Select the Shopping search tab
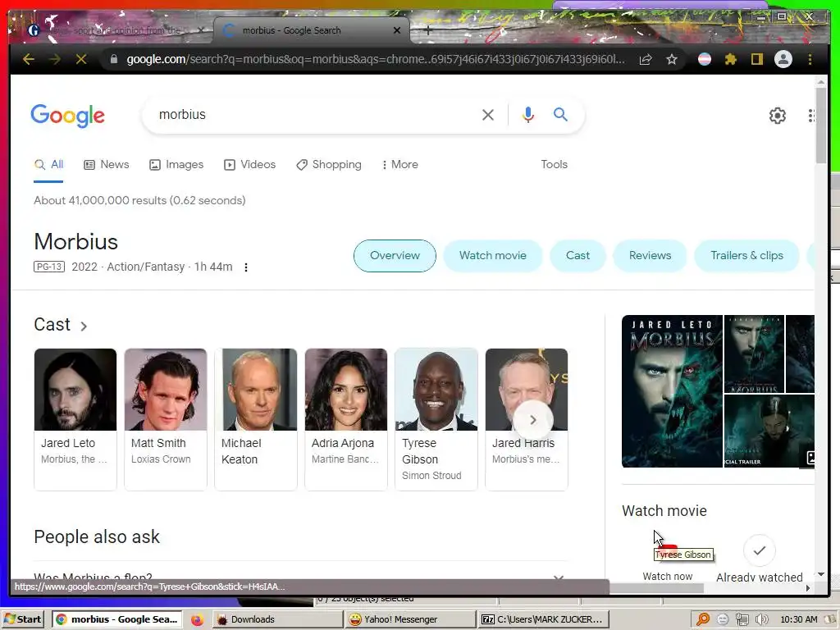This screenshot has height=630, width=840. 329,164
